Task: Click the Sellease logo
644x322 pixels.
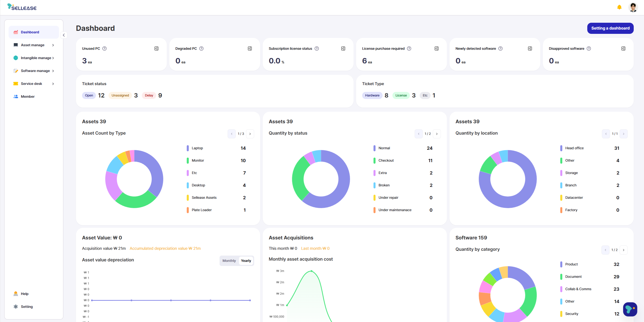Action: [x=22, y=7]
